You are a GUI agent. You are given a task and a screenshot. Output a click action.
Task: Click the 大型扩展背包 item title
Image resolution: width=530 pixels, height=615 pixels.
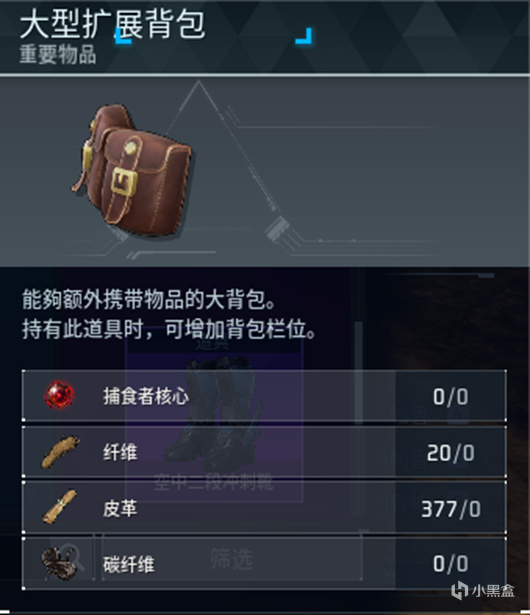coord(112,25)
